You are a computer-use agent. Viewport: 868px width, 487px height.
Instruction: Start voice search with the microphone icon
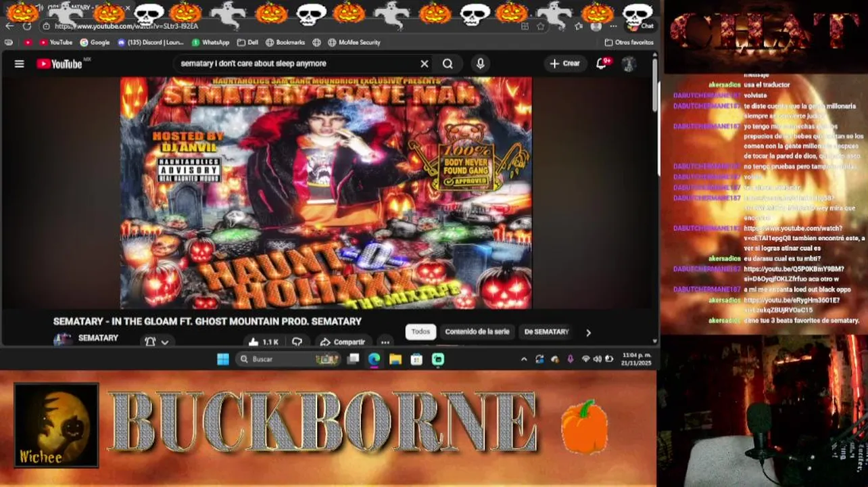(481, 64)
